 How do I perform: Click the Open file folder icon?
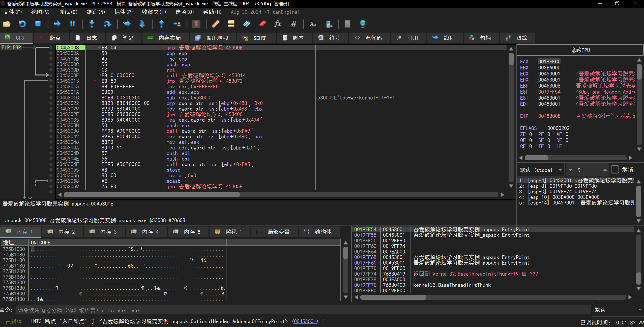pyautogui.click(x=7, y=24)
